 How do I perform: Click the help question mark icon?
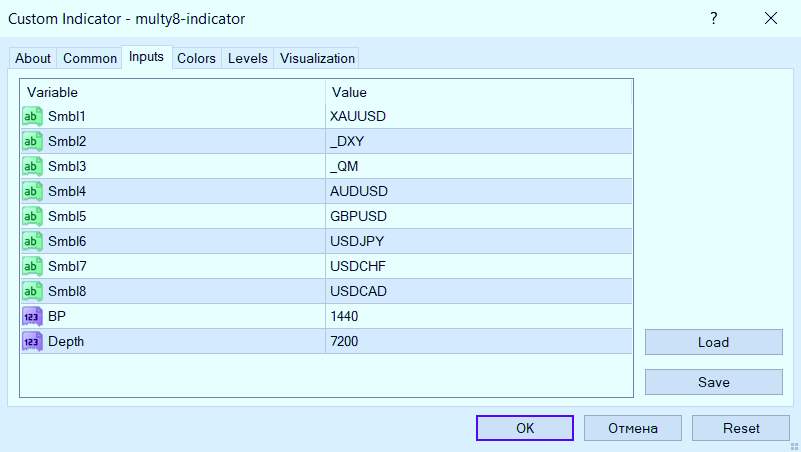coord(713,18)
